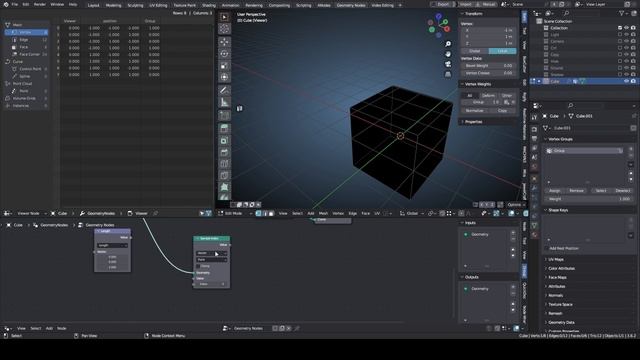Switch to the UV Editing workspace tab
Viewport: 640px width, 360px height.
(158, 5)
